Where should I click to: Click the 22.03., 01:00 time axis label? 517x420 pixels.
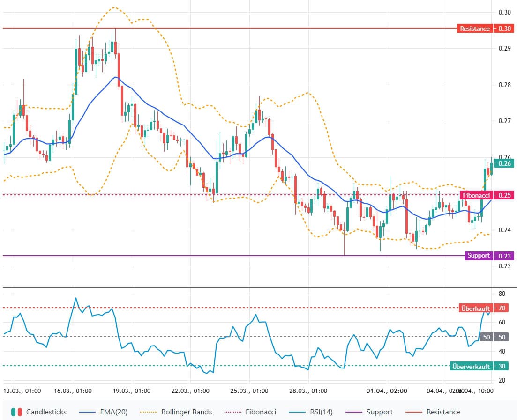[190, 391]
